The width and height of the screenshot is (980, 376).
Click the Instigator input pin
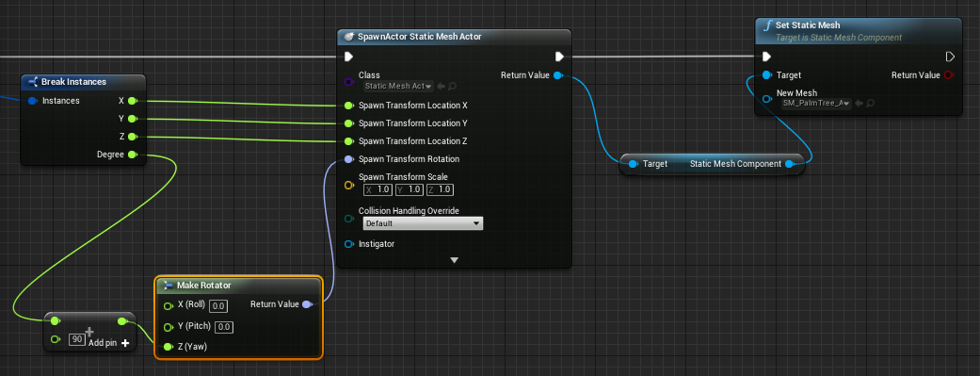click(348, 244)
